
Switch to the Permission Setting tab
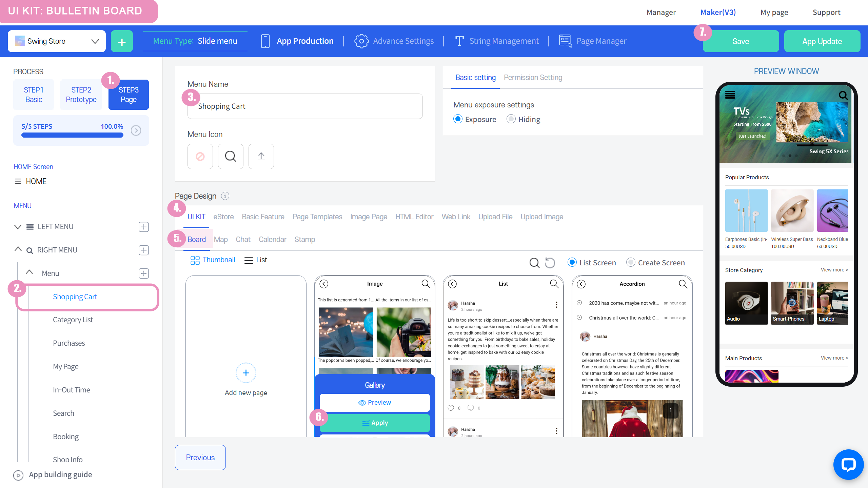point(533,78)
